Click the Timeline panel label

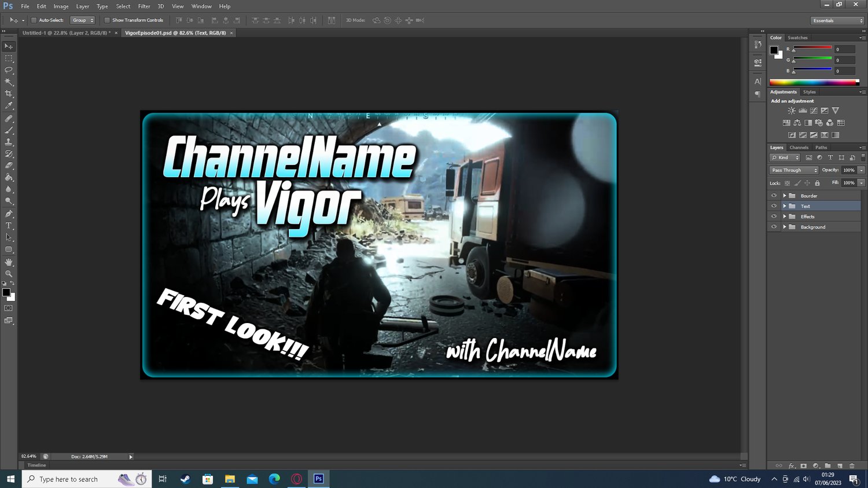(36, 465)
